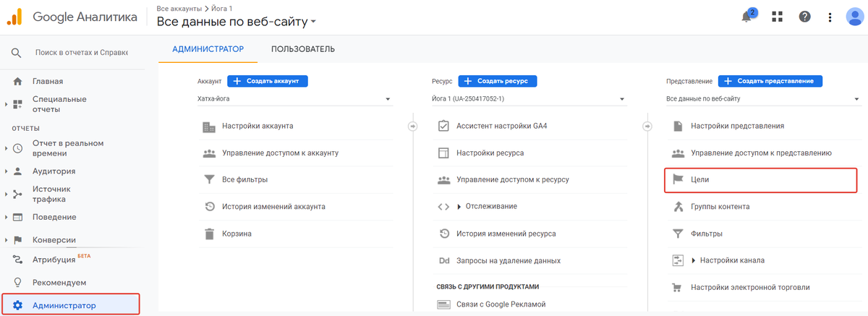Image resolution: width=868 pixels, height=316 pixels.
Task: Open Связи с Google Рекламой
Action: 501,304
